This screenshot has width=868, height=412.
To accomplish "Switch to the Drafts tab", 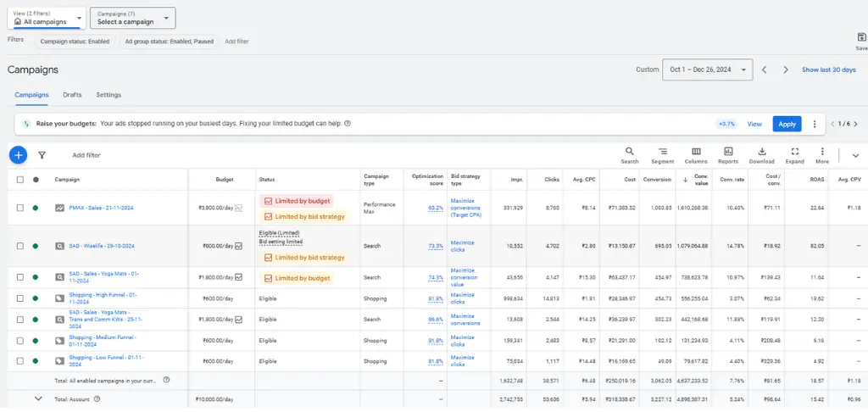I will pos(72,95).
